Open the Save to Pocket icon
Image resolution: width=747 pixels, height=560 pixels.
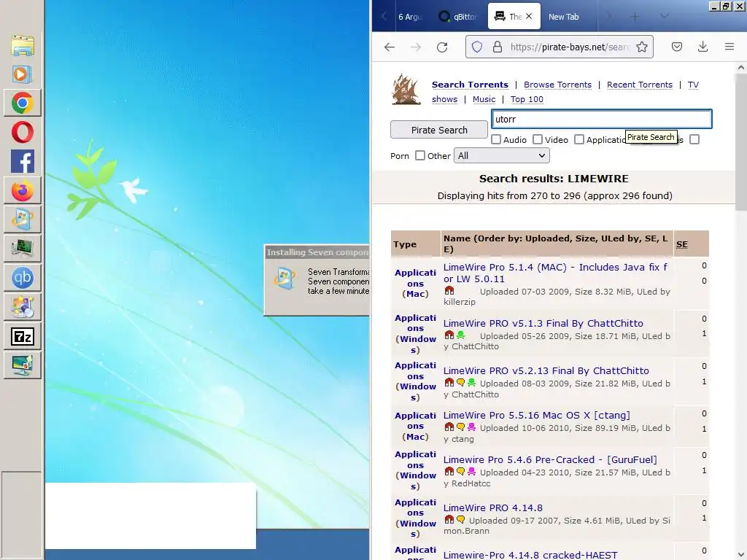coord(677,47)
